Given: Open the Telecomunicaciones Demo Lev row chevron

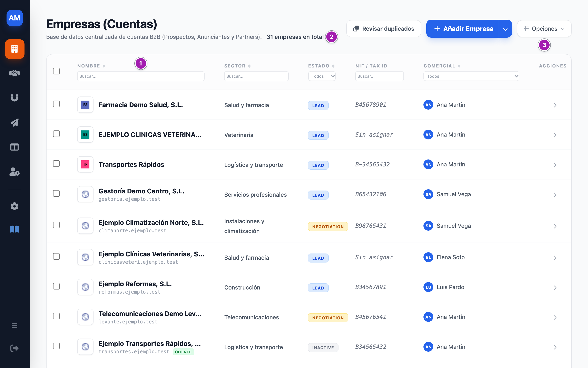Looking at the screenshot, I should click(x=555, y=317).
